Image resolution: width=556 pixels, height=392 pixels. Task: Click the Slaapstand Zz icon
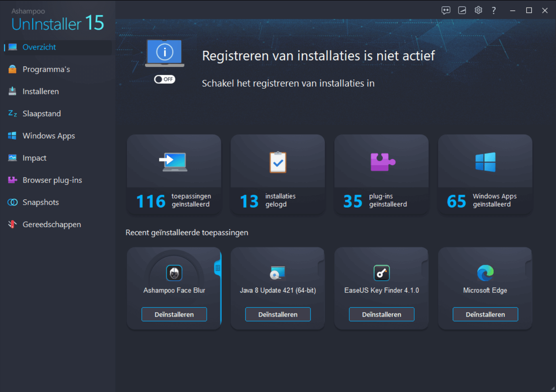pos(12,113)
